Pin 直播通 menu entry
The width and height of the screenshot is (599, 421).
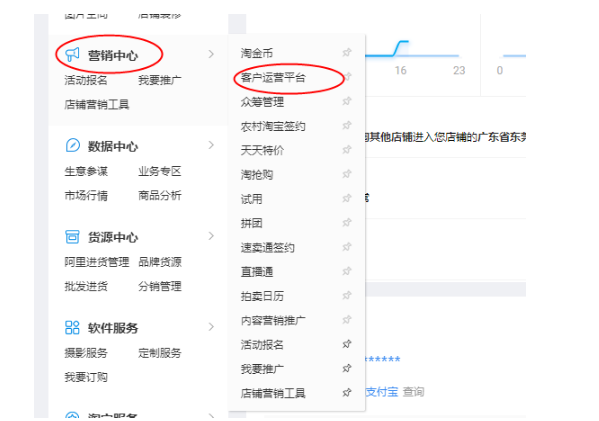click(347, 271)
